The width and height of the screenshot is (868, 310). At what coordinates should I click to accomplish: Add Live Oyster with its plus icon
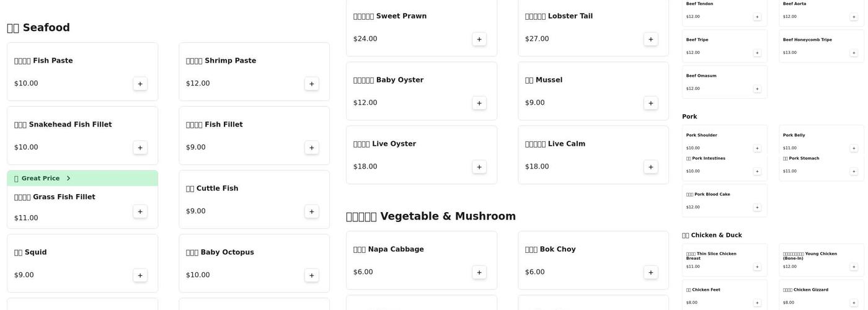click(x=479, y=167)
